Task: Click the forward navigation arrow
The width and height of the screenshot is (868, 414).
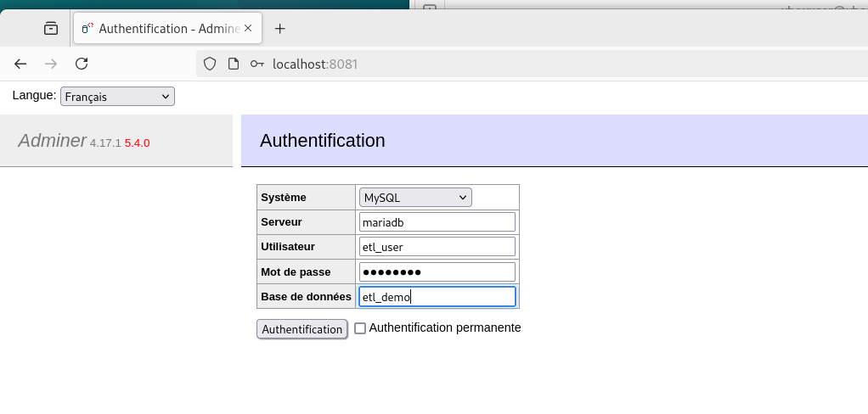Action: (x=51, y=64)
